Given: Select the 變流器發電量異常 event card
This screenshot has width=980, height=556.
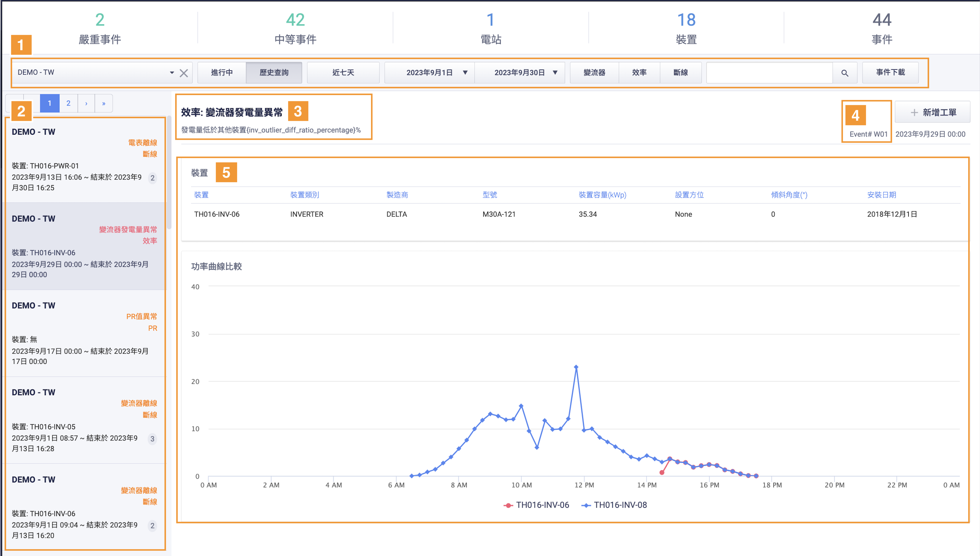Looking at the screenshot, I should pyautogui.click(x=84, y=246).
